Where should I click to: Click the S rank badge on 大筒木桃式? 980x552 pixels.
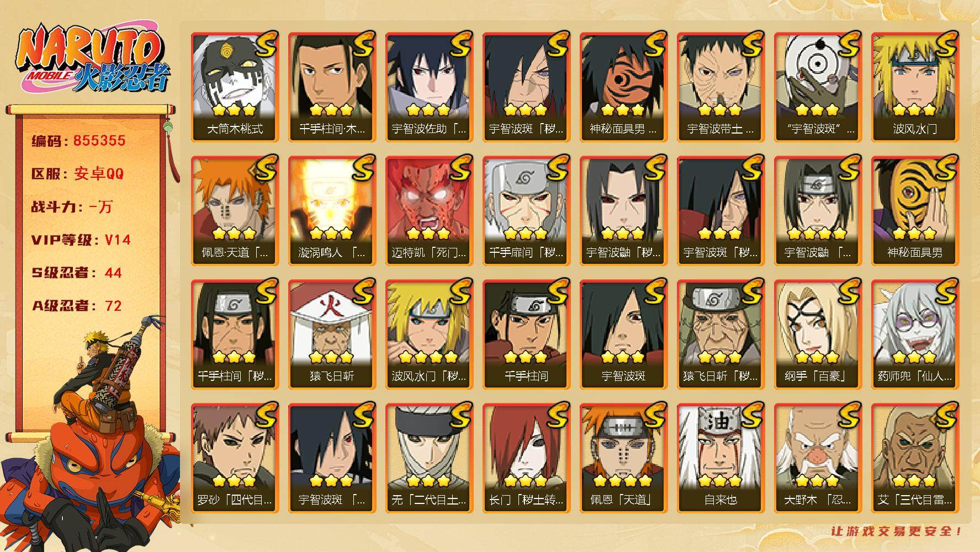(264, 45)
